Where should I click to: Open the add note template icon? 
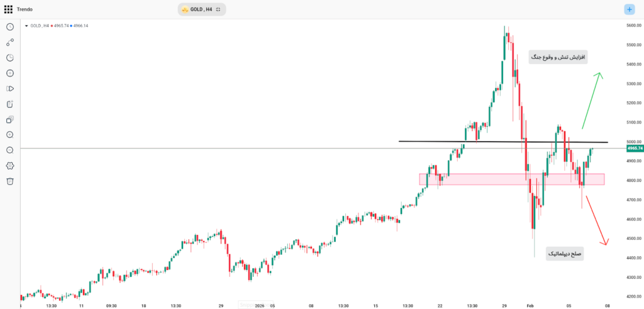click(x=10, y=104)
